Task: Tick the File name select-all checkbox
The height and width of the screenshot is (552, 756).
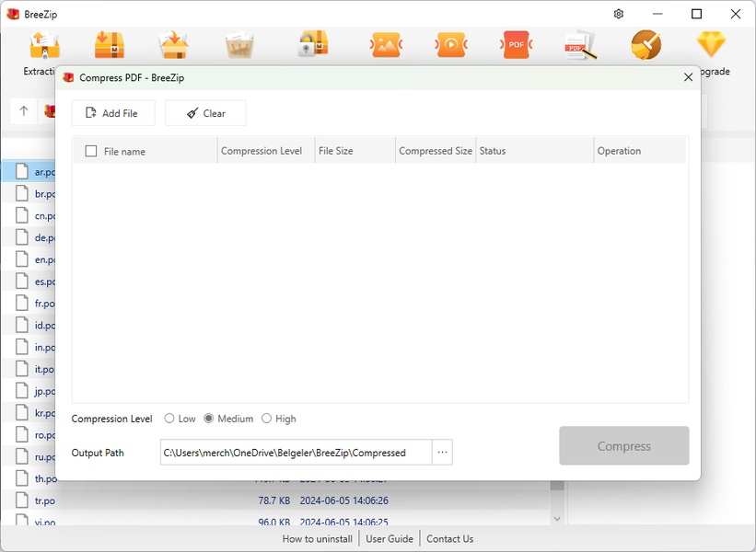Action: coord(91,151)
